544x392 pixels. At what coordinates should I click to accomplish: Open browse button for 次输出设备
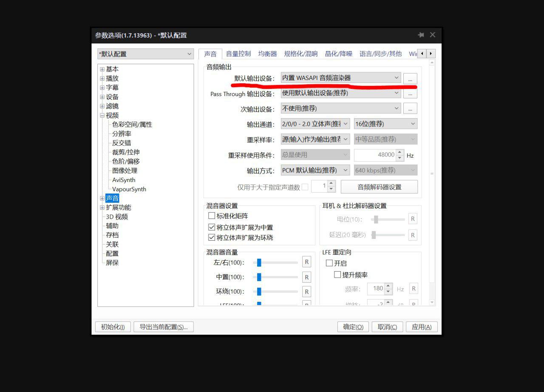pos(410,108)
